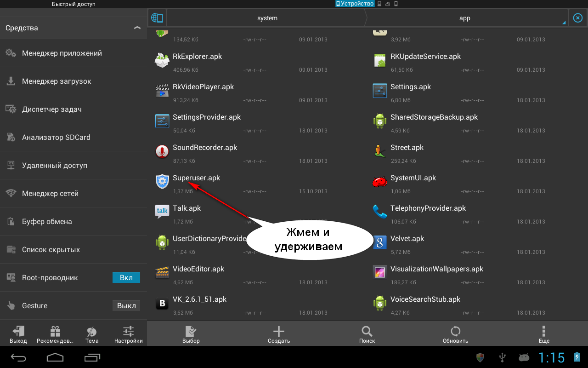Open the Android Recent apps button
588x368 pixels.
point(92,357)
